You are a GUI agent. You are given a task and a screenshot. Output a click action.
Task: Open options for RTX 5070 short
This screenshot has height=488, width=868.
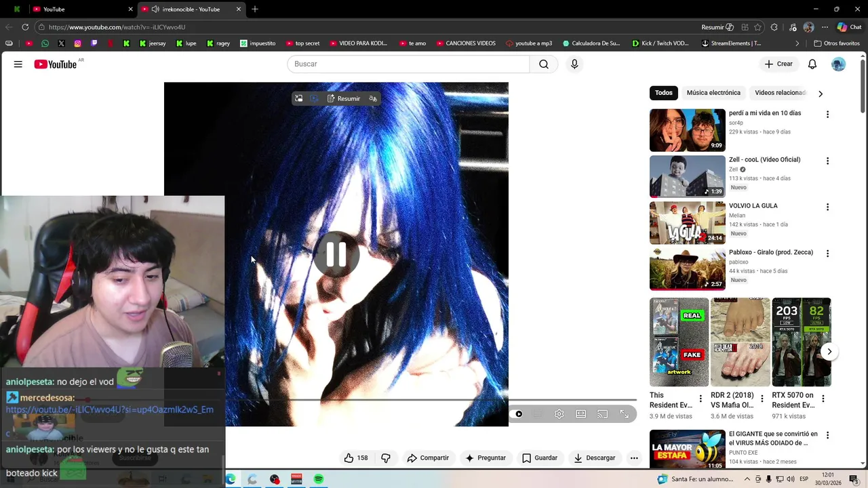point(823,399)
